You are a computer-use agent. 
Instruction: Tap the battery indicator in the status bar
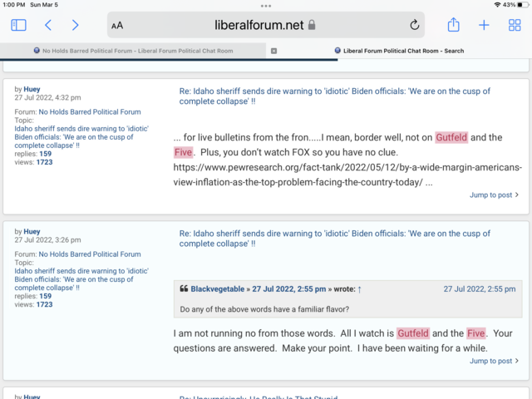[x=523, y=5]
